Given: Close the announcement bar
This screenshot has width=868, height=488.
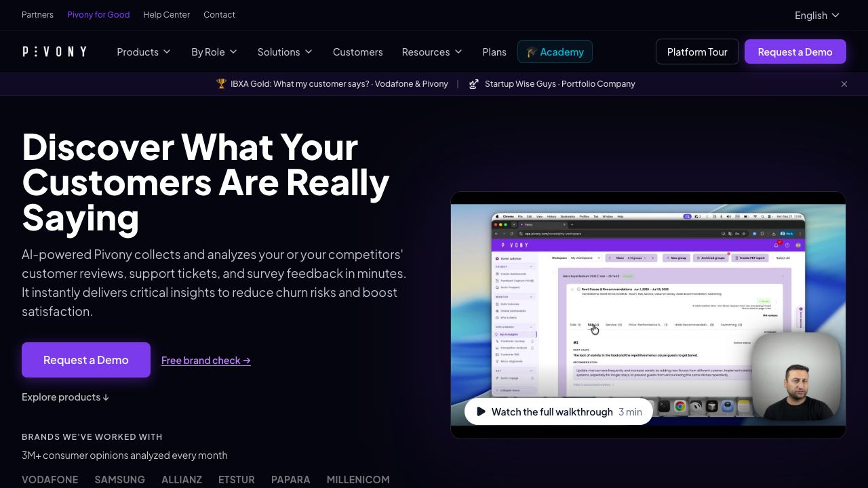Looking at the screenshot, I should [844, 84].
